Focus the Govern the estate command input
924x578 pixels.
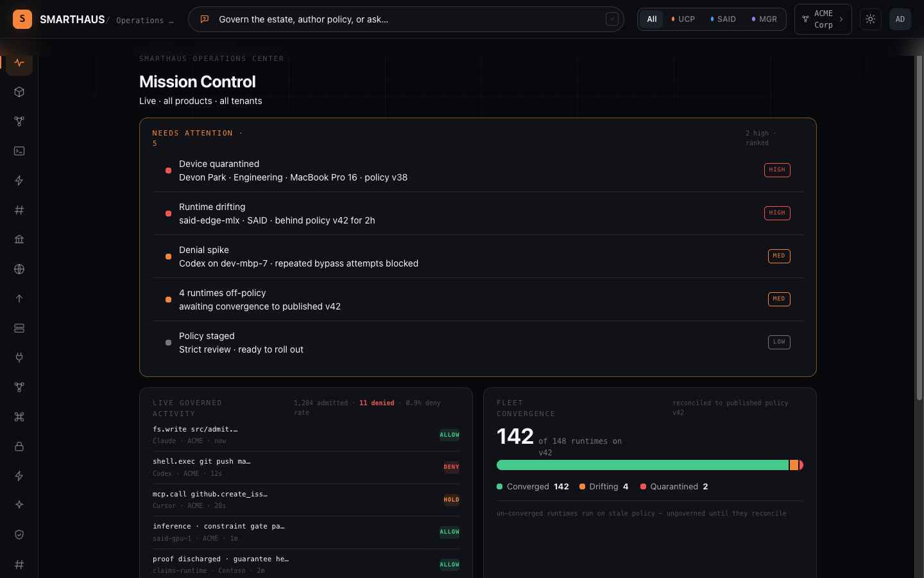point(406,19)
